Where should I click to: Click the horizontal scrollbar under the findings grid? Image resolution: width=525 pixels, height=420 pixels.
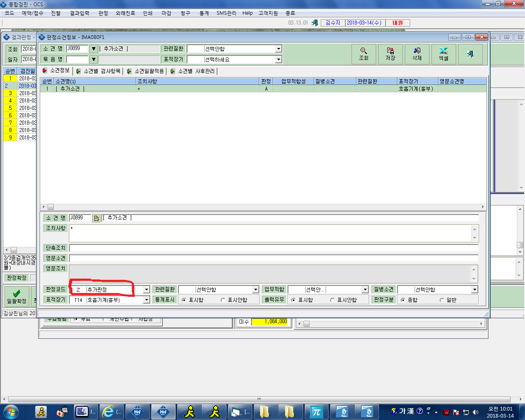pos(262,207)
